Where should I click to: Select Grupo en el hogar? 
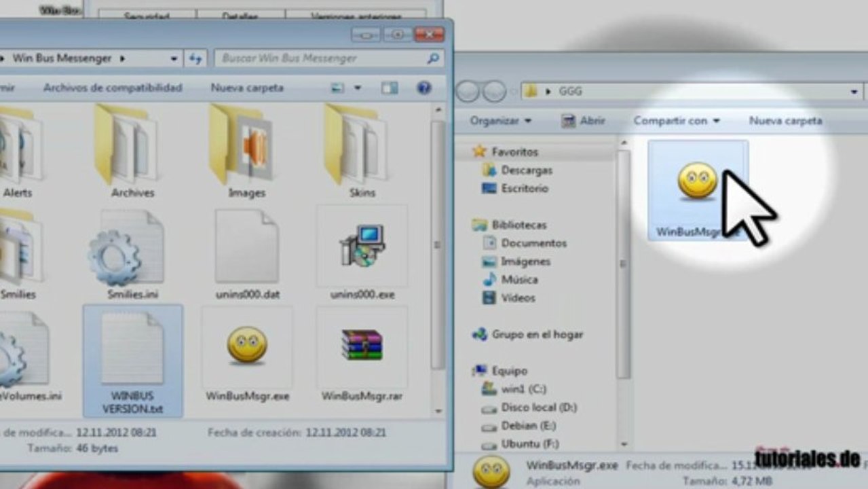[x=528, y=334]
